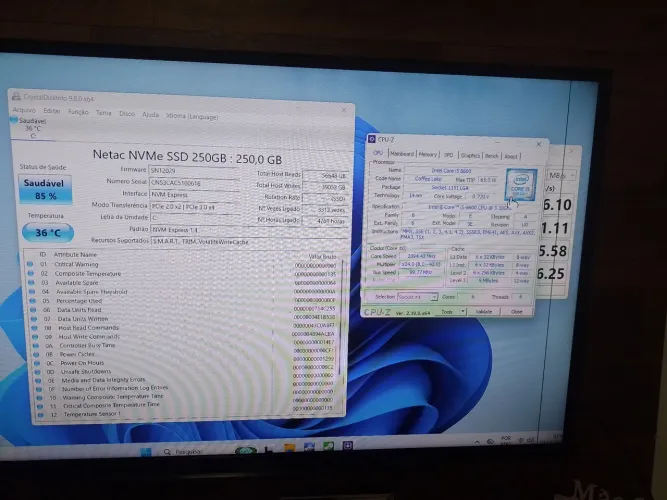Viewport: 667px width, 500px height.
Task: Click the status dot for Host Read Commands
Action: pos(35,328)
